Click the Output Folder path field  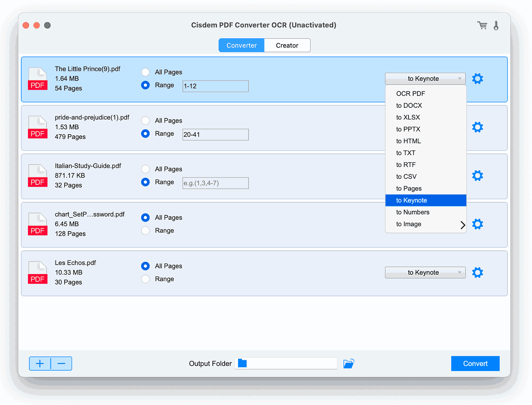tap(286, 363)
